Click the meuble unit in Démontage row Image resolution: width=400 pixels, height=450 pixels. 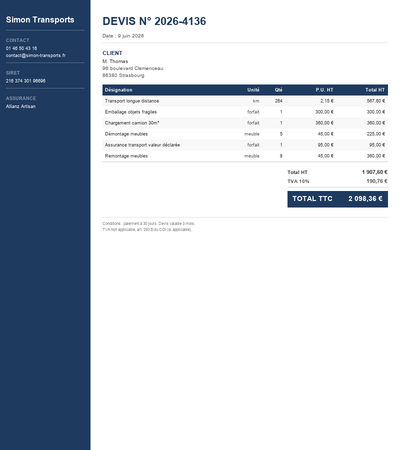click(252, 134)
